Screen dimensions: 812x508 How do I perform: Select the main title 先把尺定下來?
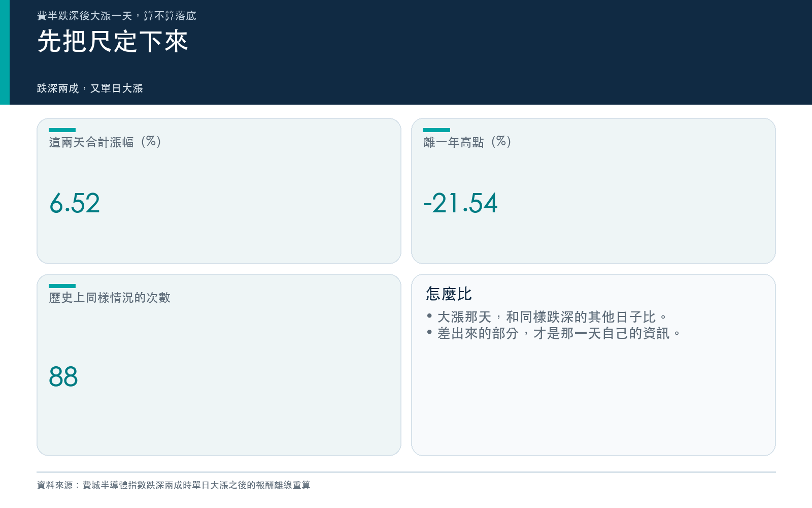113,41
